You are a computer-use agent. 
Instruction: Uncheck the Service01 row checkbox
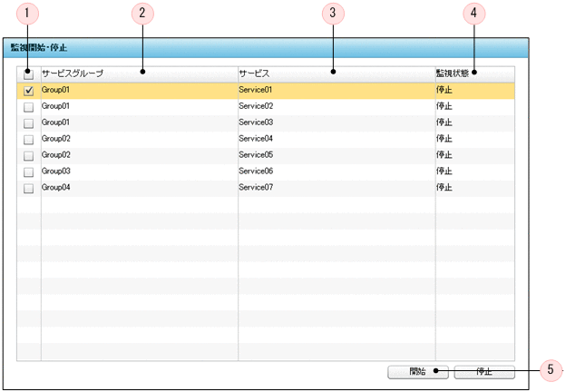pos(28,91)
